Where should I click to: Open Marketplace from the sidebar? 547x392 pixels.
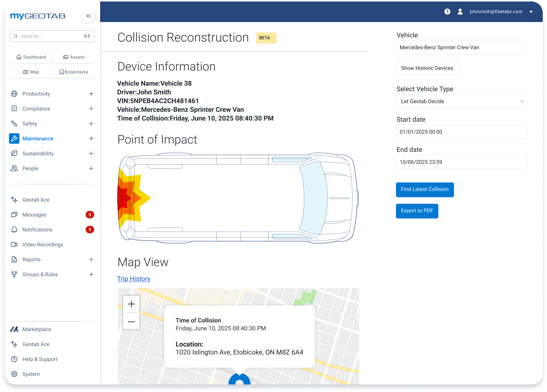[x=37, y=329]
